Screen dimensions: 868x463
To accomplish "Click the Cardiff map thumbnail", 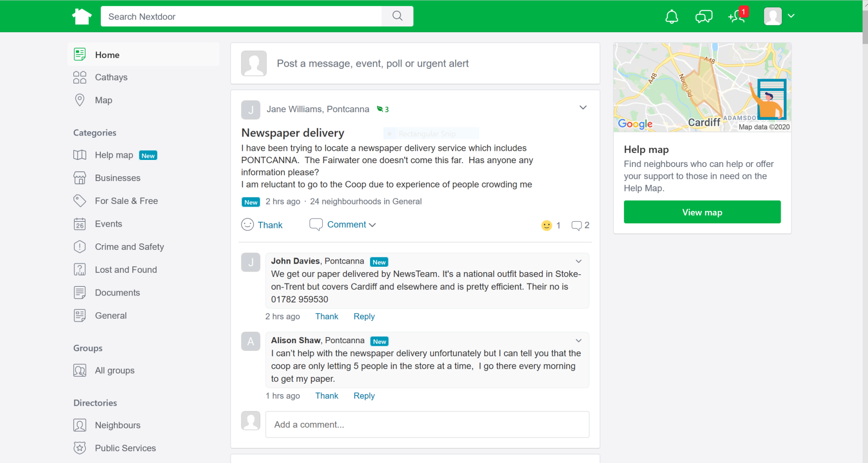I will [702, 87].
